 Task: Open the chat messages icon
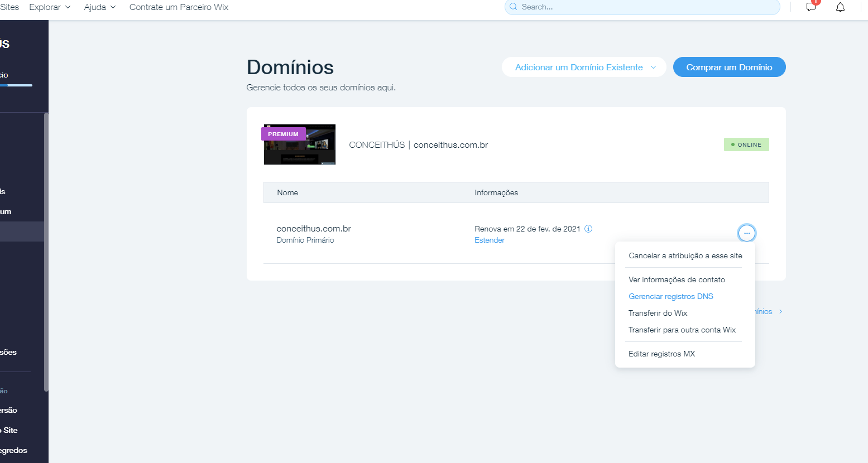811,7
